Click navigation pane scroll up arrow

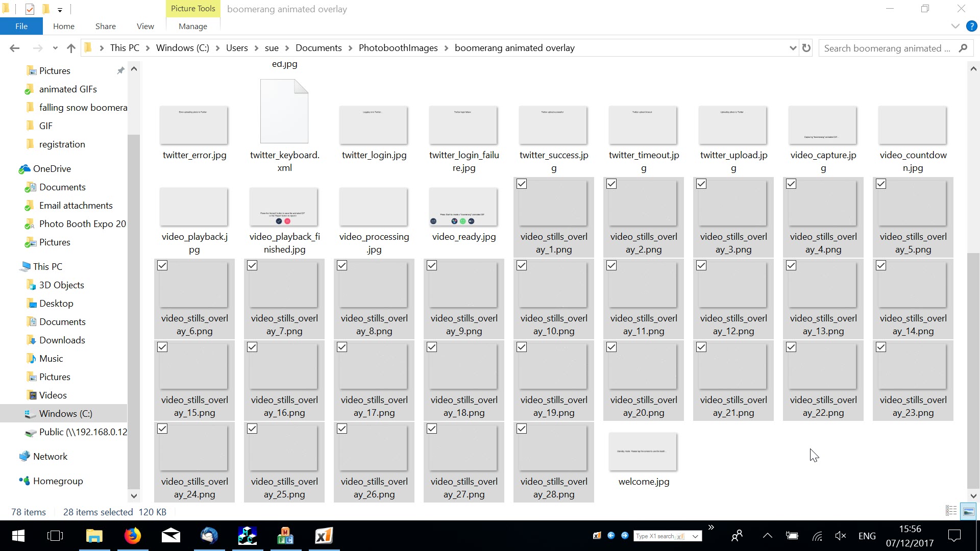click(x=134, y=69)
